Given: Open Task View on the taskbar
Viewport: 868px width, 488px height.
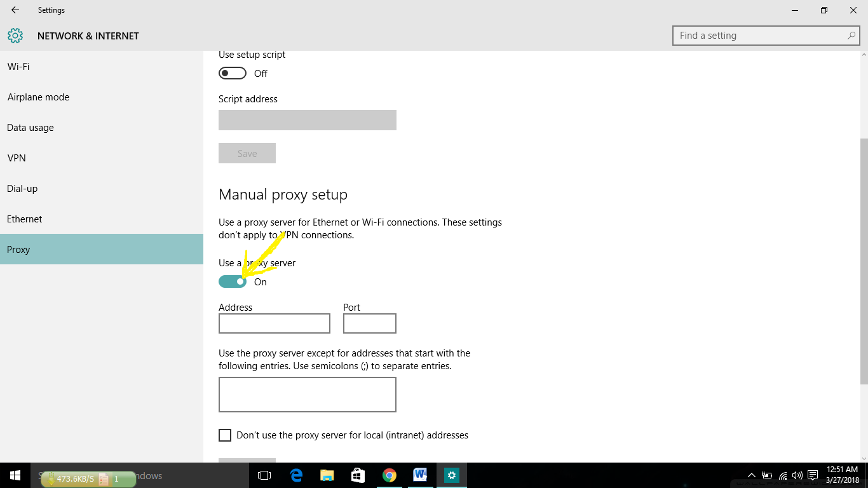Looking at the screenshot, I should [264, 475].
